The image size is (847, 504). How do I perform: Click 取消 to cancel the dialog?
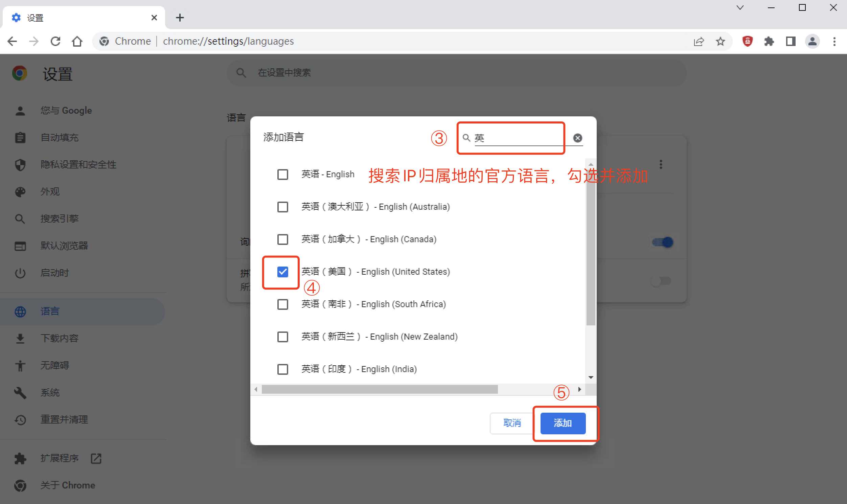click(511, 423)
